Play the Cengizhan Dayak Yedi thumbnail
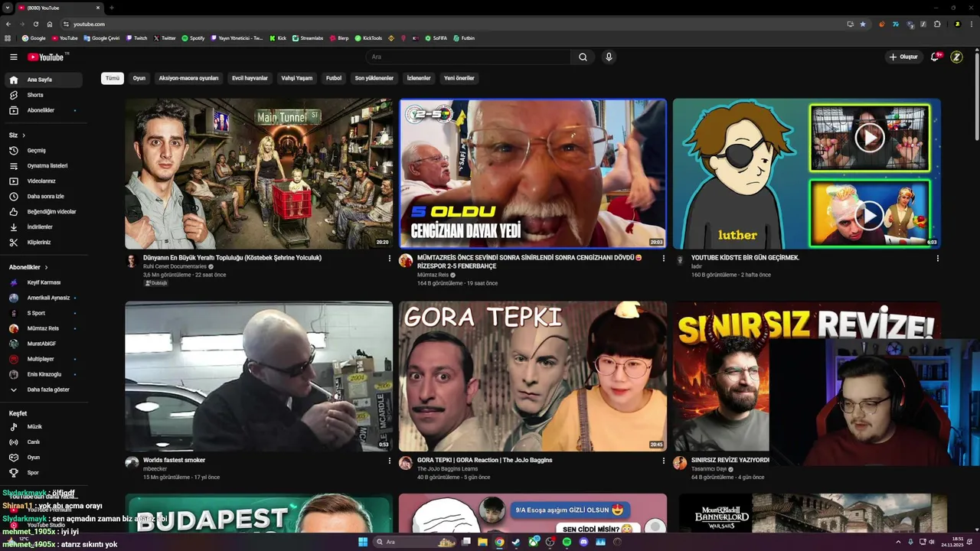980x551 pixels. tap(533, 173)
